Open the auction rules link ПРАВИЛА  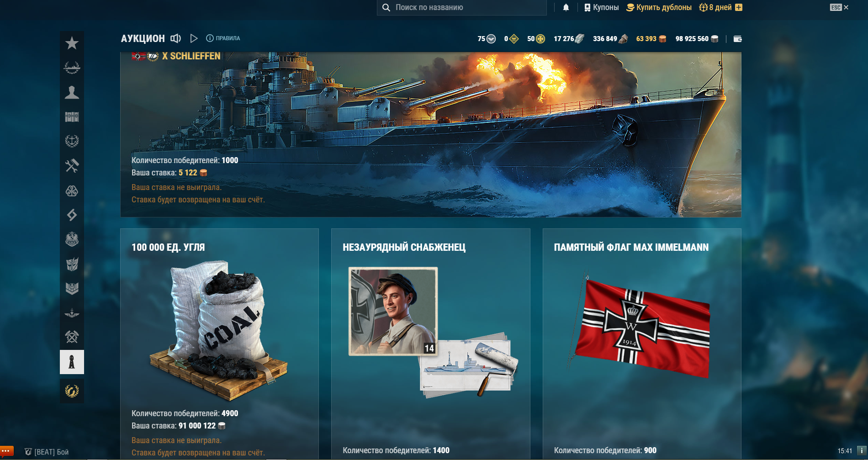click(x=223, y=38)
